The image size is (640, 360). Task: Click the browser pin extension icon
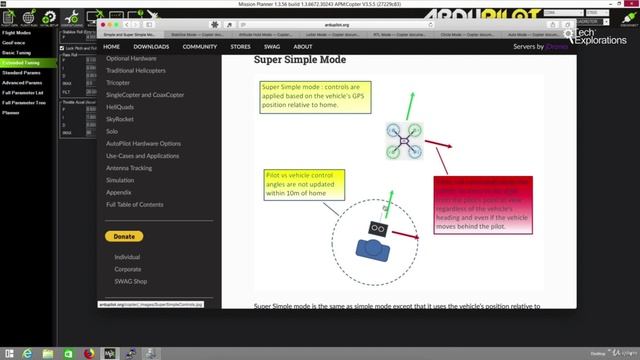point(229,25)
